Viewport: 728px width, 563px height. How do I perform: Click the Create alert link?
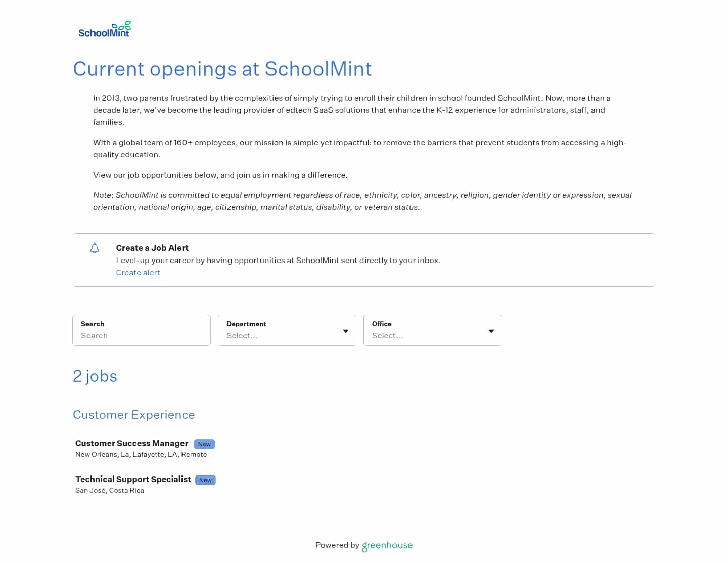point(138,273)
